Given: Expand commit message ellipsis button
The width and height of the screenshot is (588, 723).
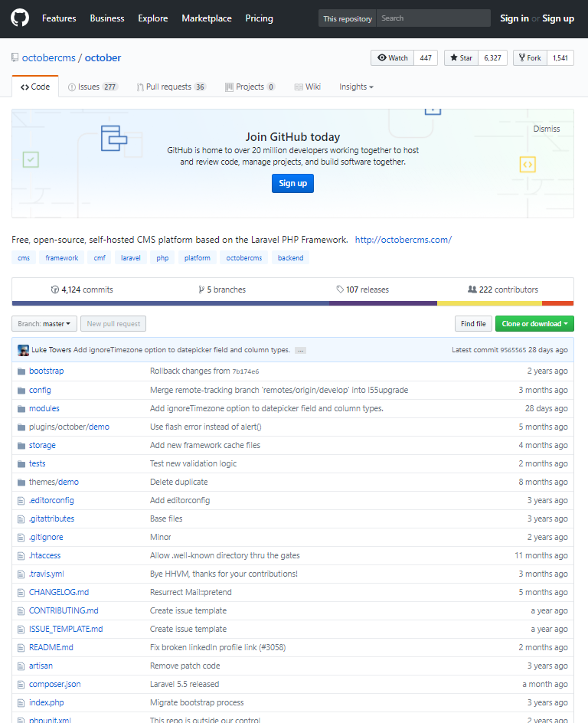Looking at the screenshot, I should [x=300, y=351].
